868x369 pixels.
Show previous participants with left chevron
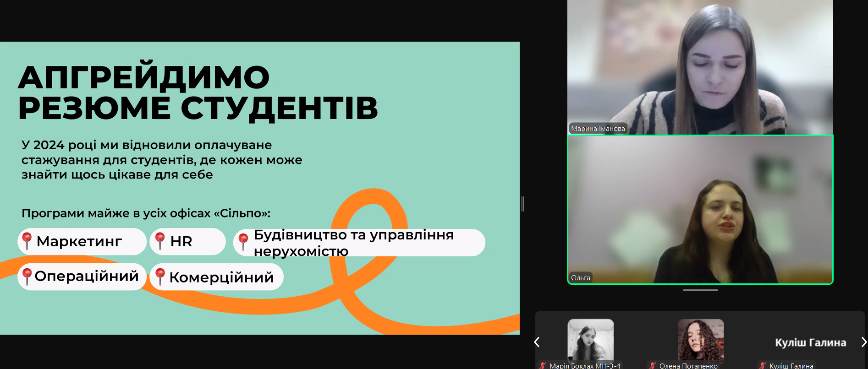[537, 342]
